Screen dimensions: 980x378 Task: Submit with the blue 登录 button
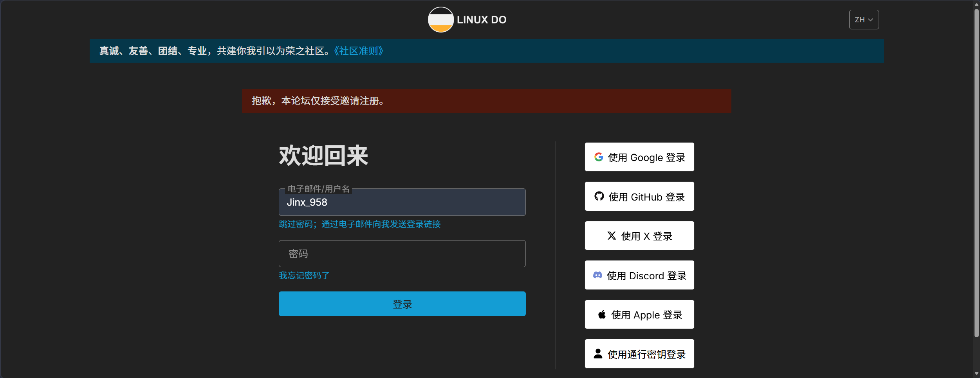click(x=402, y=304)
